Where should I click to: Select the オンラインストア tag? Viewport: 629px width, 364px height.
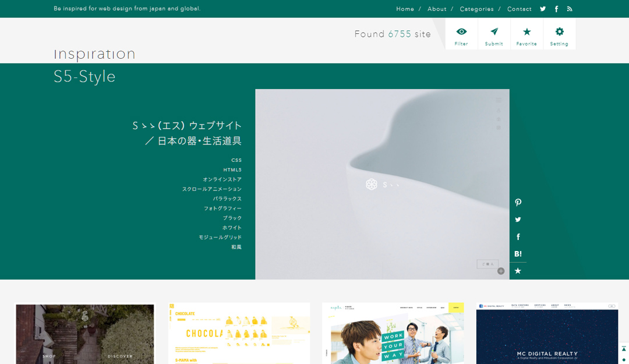point(222,179)
